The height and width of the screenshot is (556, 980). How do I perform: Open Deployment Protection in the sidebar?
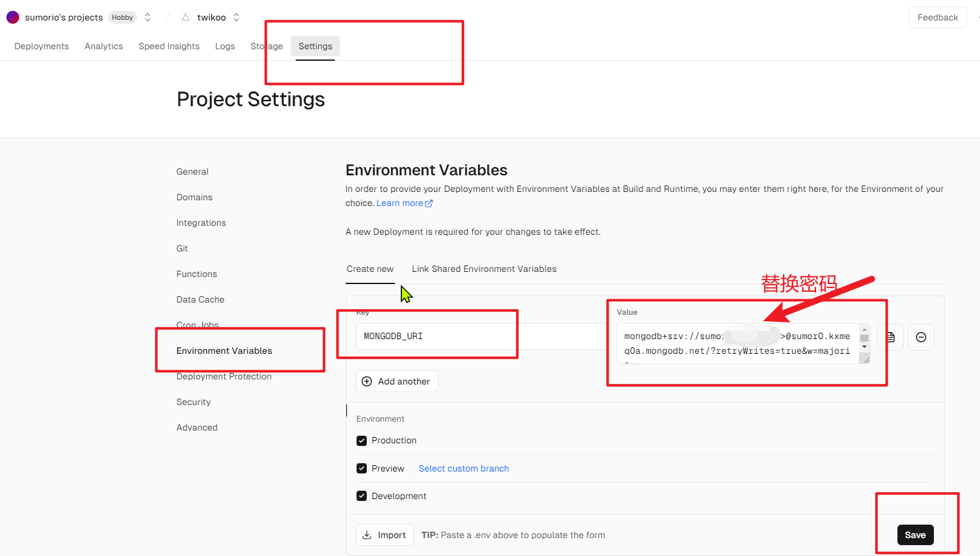(x=224, y=376)
